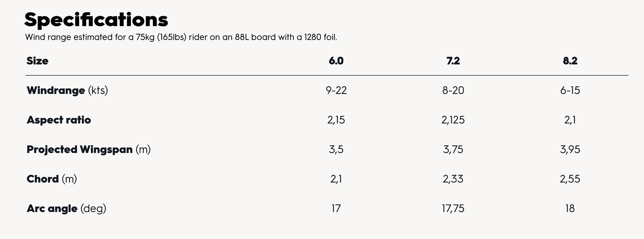Click the Chord (m) row label
The width and height of the screenshot is (644, 239).
tap(52, 179)
